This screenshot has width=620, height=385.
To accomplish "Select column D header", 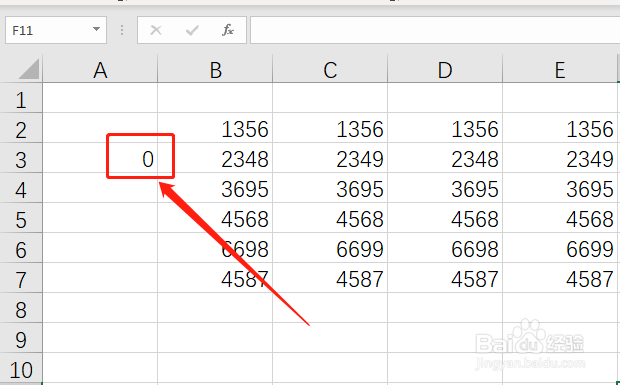I will (445, 70).
